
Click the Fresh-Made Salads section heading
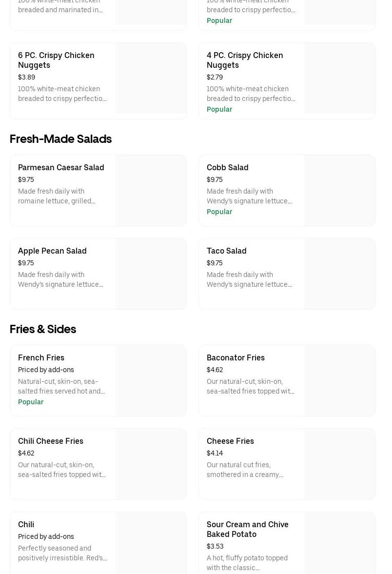tap(60, 139)
